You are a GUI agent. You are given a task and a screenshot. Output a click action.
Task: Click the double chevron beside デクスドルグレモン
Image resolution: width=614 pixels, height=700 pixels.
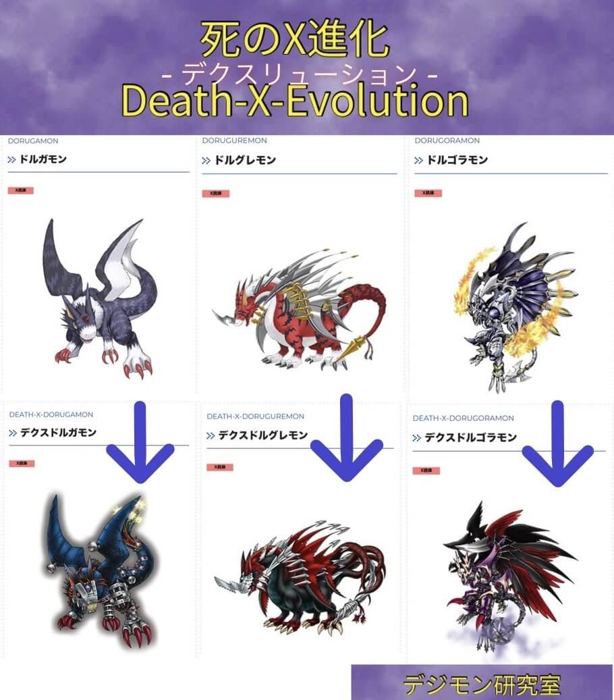point(211,435)
